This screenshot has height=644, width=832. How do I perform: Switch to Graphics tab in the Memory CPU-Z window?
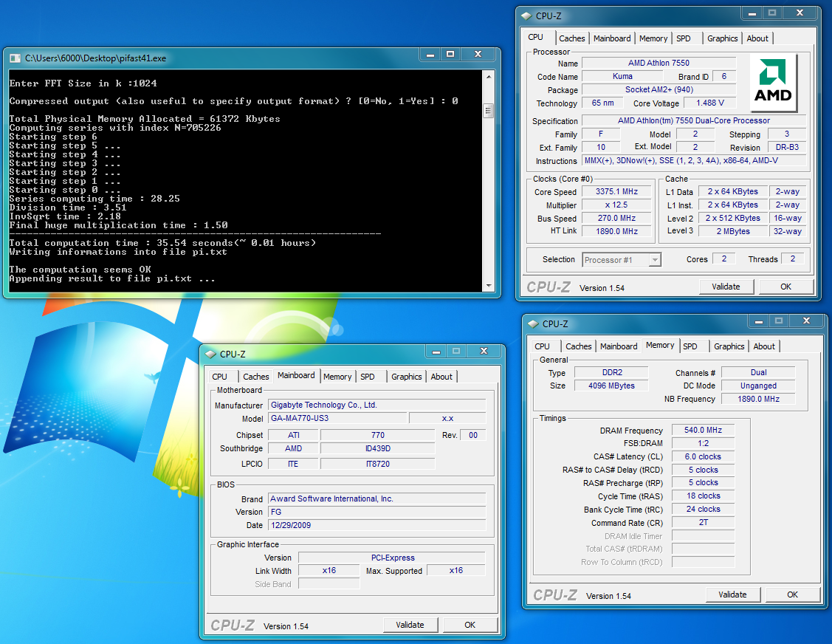(x=729, y=346)
